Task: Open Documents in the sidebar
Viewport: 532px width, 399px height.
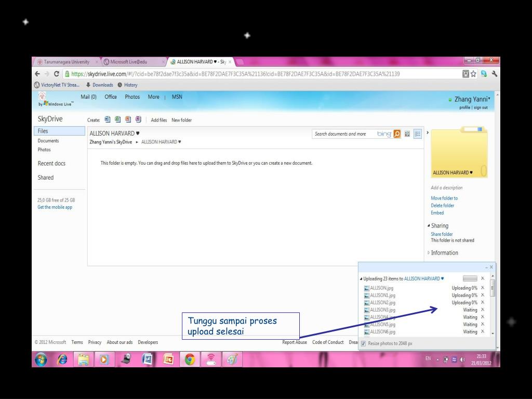Action: tap(48, 140)
